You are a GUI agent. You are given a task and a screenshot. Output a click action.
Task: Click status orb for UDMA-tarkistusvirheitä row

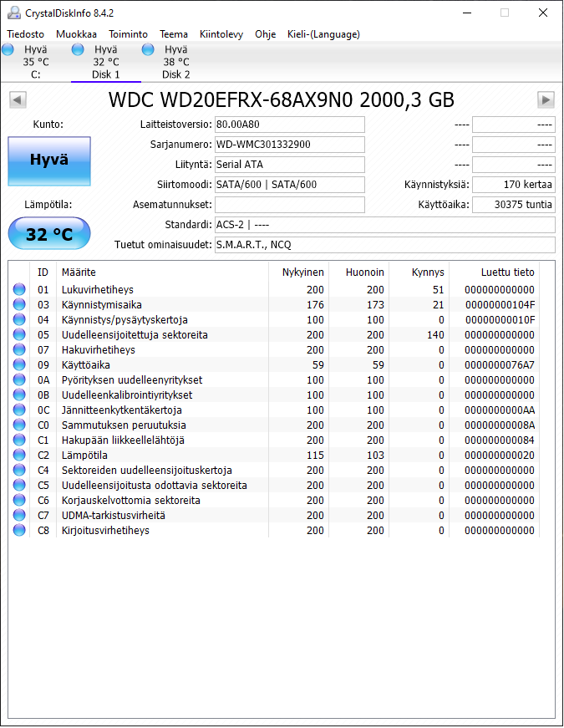[x=19, y=515]
